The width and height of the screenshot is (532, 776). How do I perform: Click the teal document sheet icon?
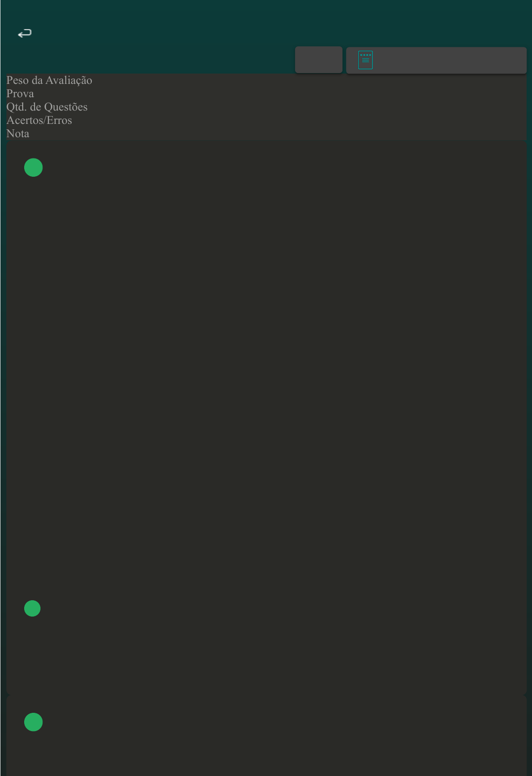click(365, 60)
